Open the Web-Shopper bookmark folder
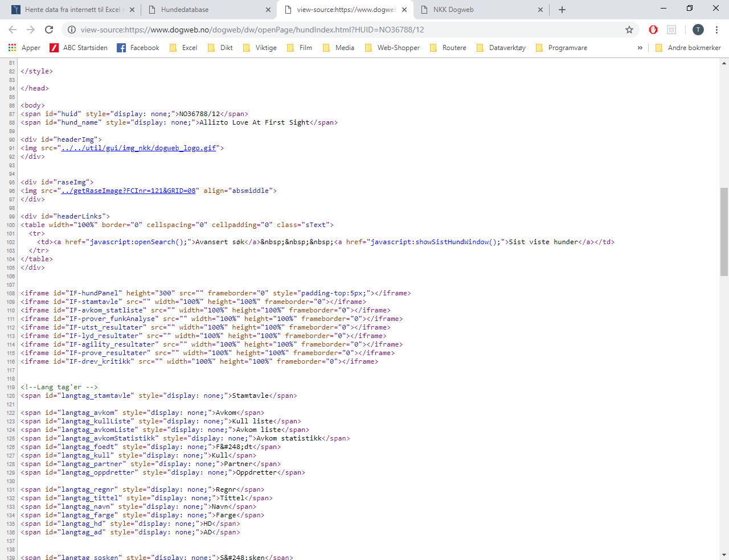729x560 pixels. pyautogui.click(x=392, y=48)
